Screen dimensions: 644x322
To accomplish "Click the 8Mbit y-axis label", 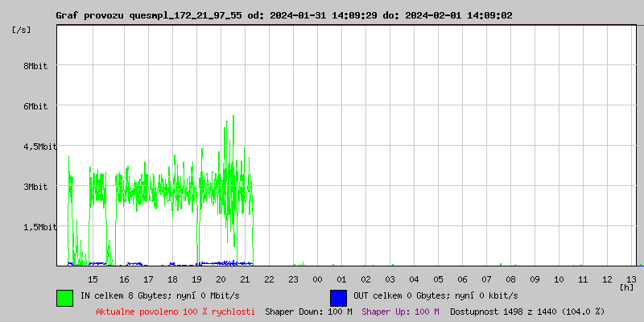I will coord(35,66).
